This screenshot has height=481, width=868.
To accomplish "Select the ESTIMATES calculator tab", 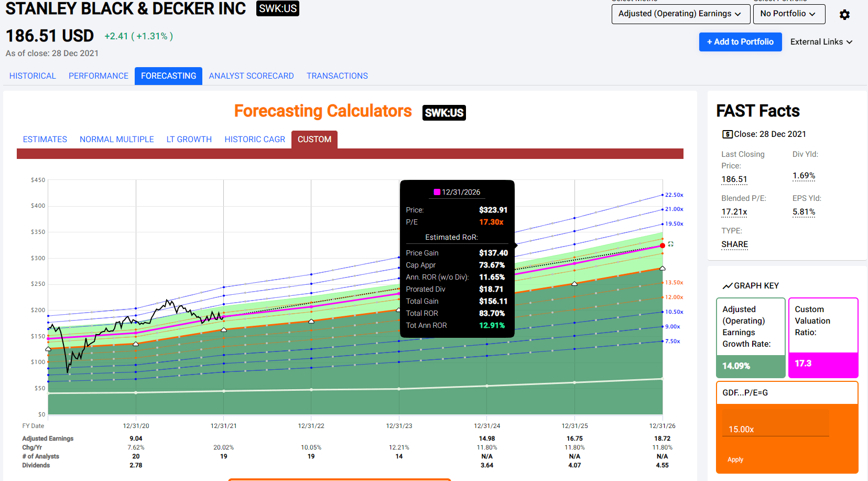I will [x=45, y=140].
